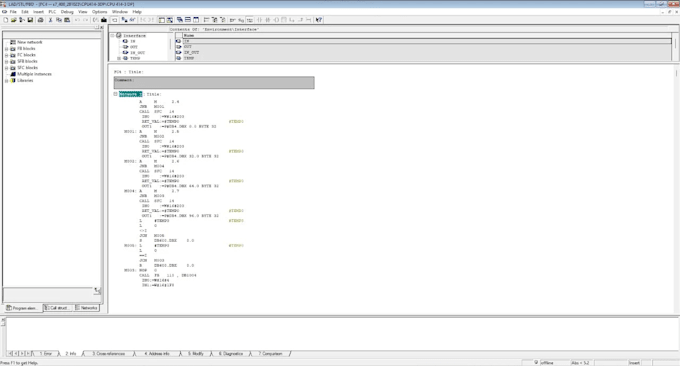
Task: Open the 2: Info output tab
Action: (x=71, y=354)
